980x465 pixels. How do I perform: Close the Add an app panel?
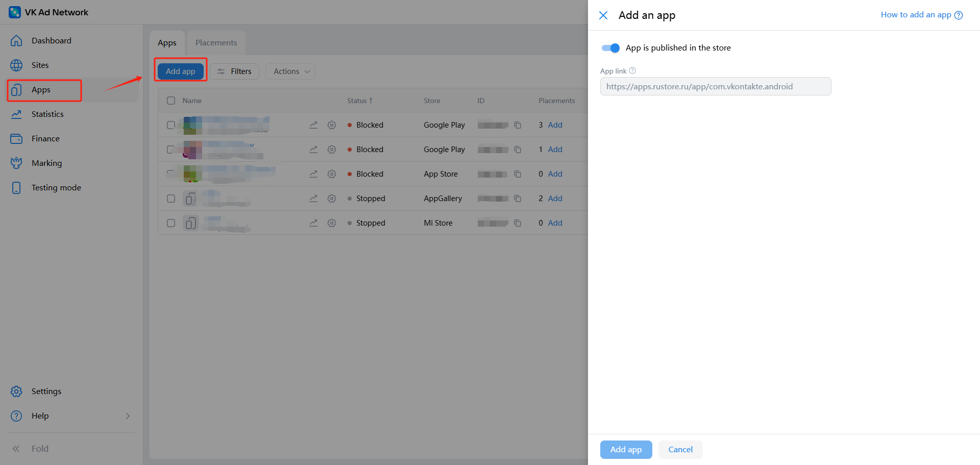coord(603,15)
